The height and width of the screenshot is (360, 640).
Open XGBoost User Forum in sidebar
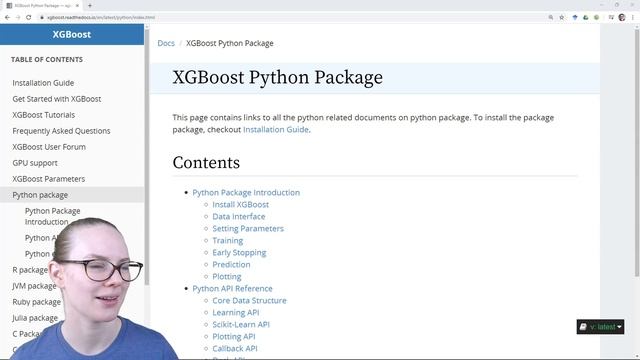[x=49, y=147]
